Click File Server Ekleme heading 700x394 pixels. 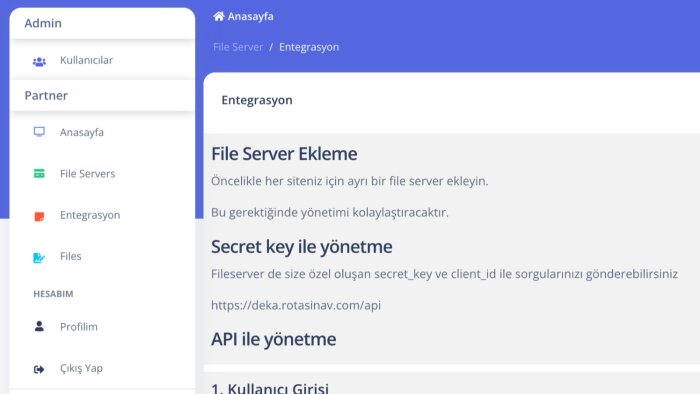284,154
